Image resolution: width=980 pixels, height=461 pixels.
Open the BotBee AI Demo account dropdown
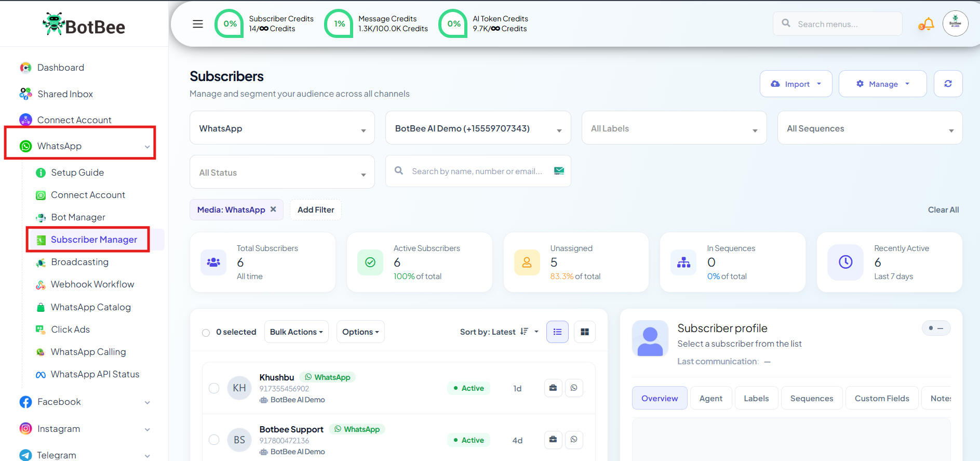pyautogui.click(x=478, y=128)
